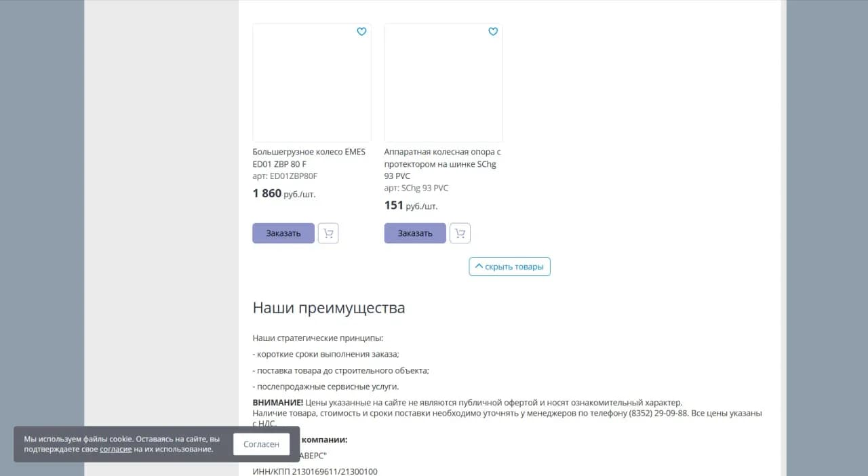Open the согласие cookie policy link

(115, 448)
